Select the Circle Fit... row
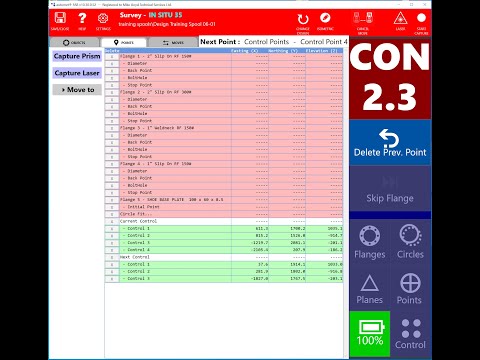The image size is (480, 360). 224,214
